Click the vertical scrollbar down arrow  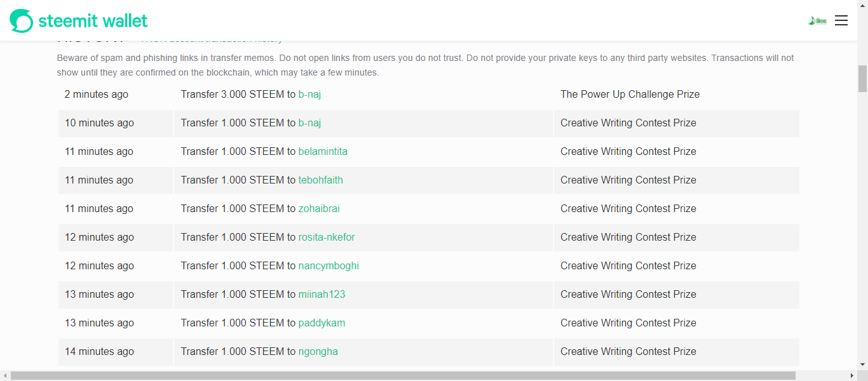(x=862, y=365)
